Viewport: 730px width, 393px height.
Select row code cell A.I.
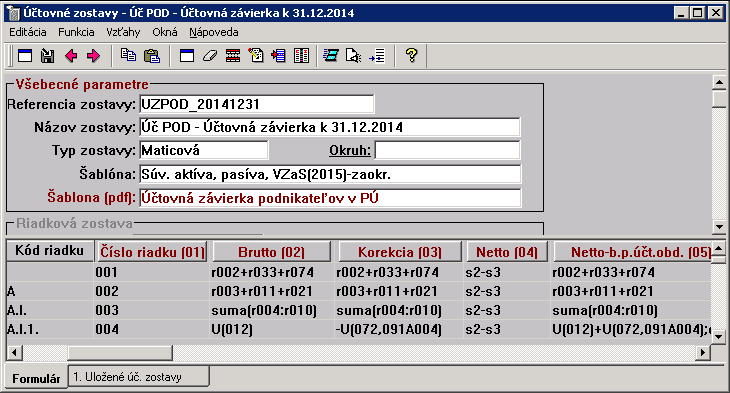[x=49, y=310]
